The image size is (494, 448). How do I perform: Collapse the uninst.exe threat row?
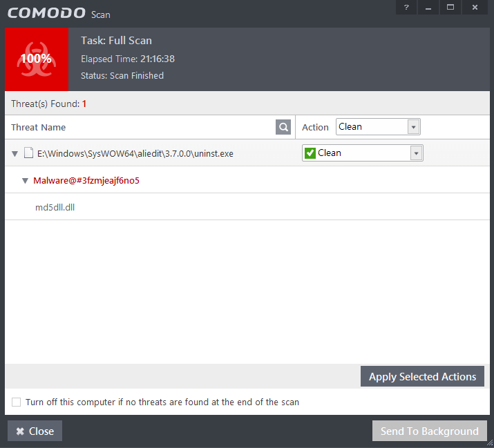15,154
